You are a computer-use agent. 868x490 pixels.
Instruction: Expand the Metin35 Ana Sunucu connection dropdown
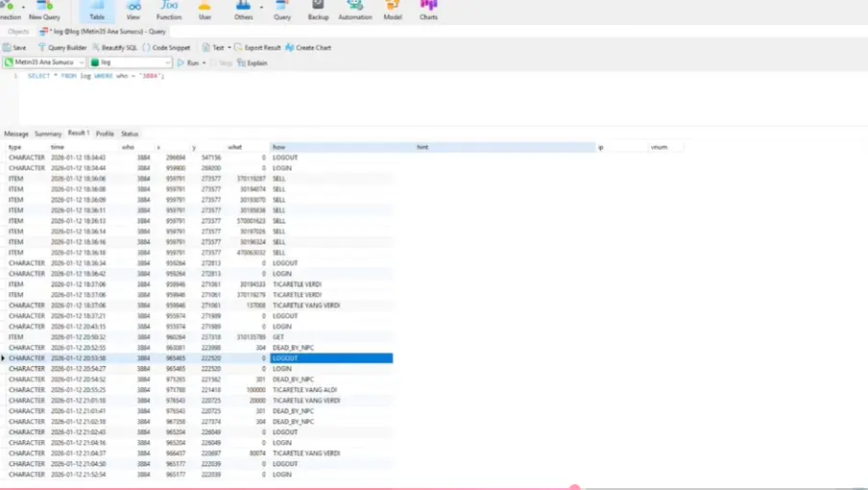(81, 62)
